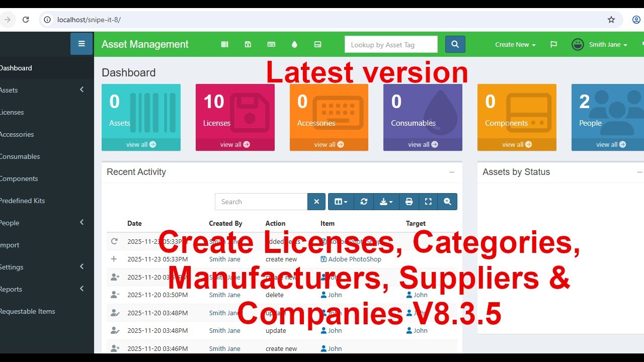Image resolution: width=644 pixels, height=362 pixels.
Task: Open the alerts flag icon
Action: 553,44
